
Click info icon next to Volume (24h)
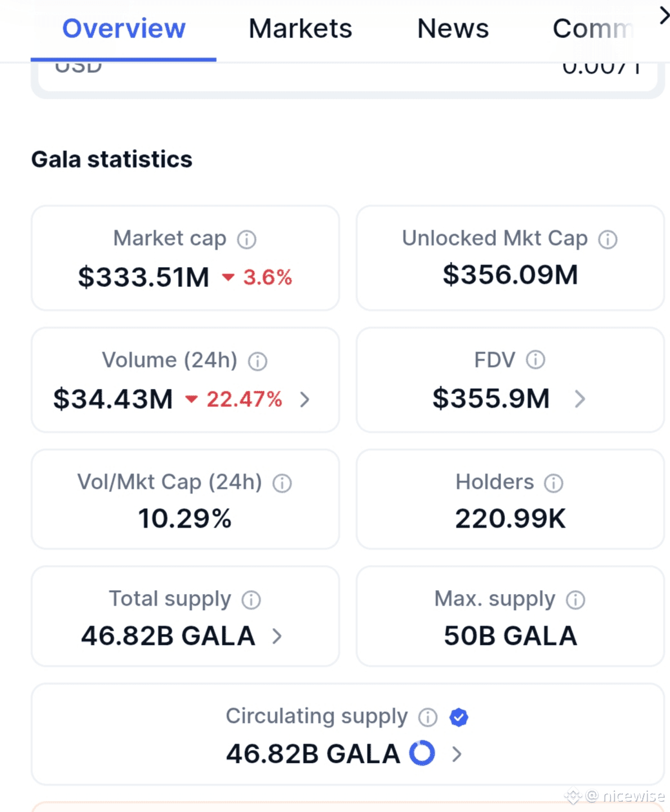pos(257,361)
